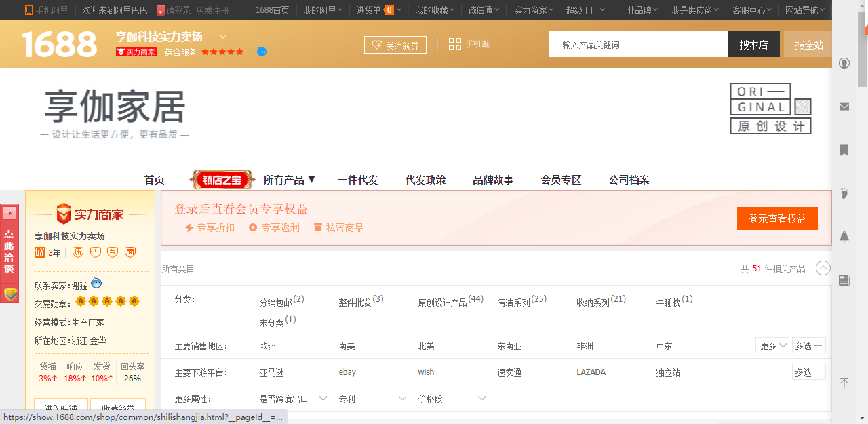Click the 手机逛 QR grid icon
This screenshot has width=868, height=424.
pos(454,44)
